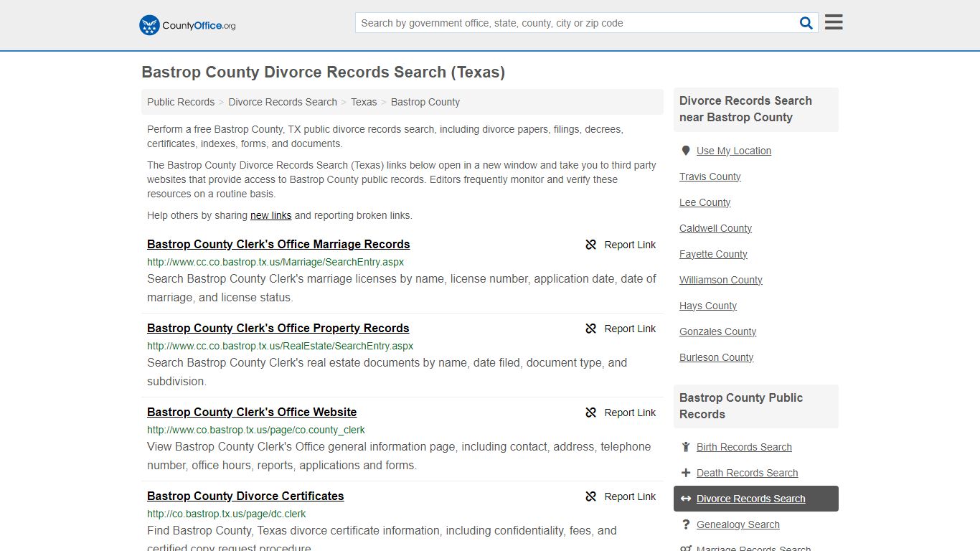This screenshot has width=980, height=551.
Task: Click the CountyOffice.org logo
Action: pyautogui.click(x=187, y=25)
